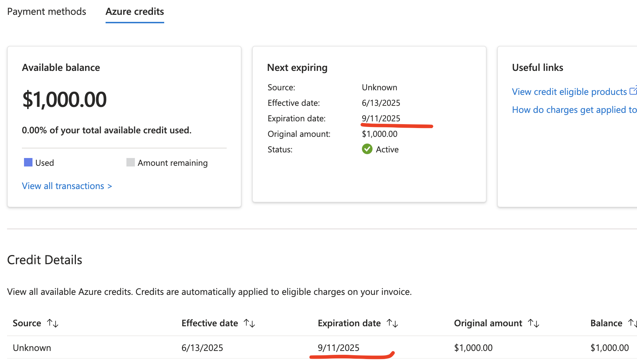The image size is (637, 364).
Task: Click the Original amount sort icon
Action: coord(534,323)
